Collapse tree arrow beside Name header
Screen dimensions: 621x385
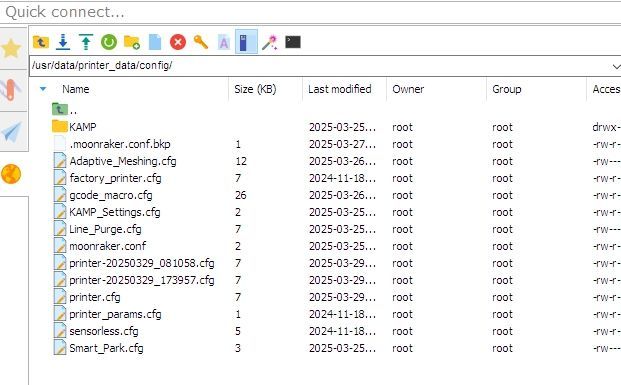point(43,89)
